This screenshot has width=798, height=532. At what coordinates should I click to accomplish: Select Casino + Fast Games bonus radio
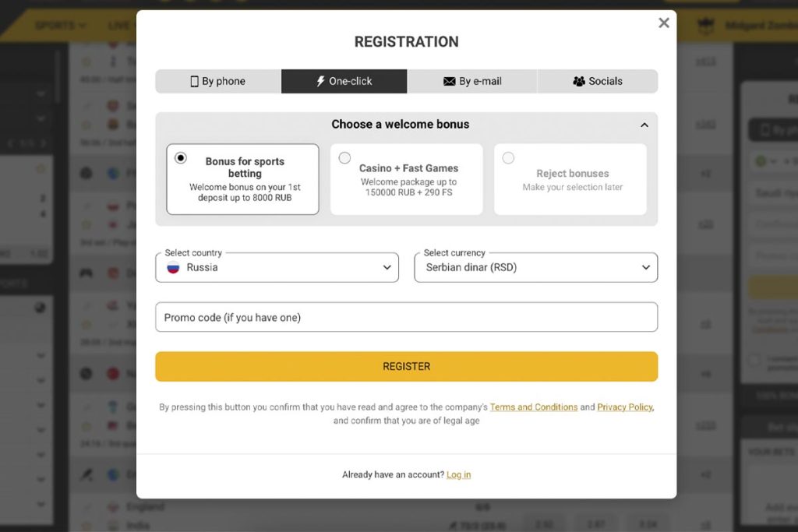tap(344, 158)
